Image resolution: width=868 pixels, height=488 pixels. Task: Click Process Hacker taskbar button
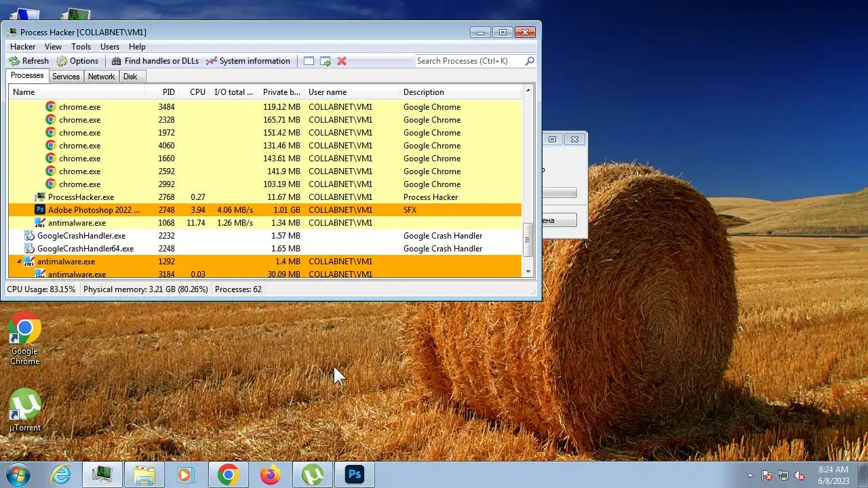pyautogui.click(x=102, y=475)
